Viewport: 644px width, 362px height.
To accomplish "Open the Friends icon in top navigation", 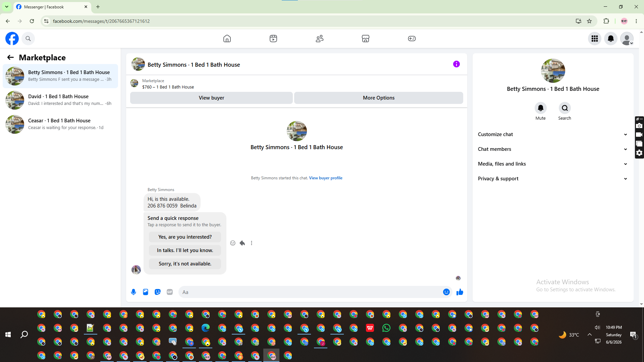I will coord(320,39).
